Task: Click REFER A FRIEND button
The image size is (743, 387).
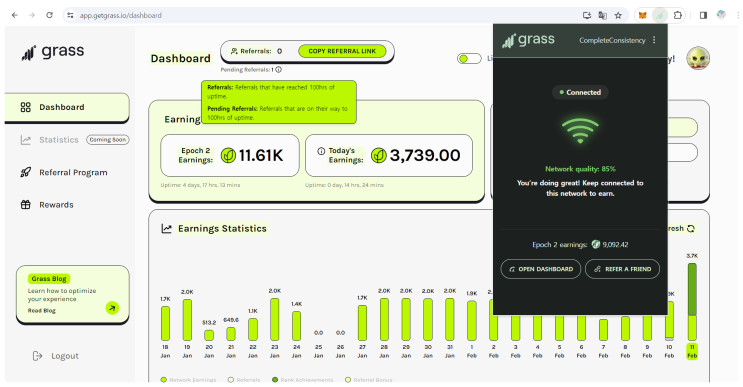Action: click(x=622, y=269)
